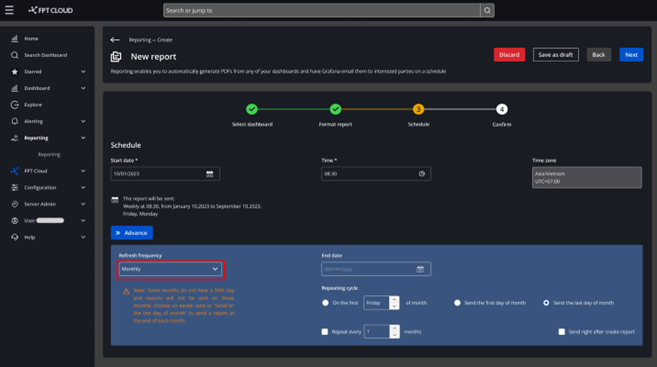
Task: Open Search Dashboard menu item
Action: 45,55
